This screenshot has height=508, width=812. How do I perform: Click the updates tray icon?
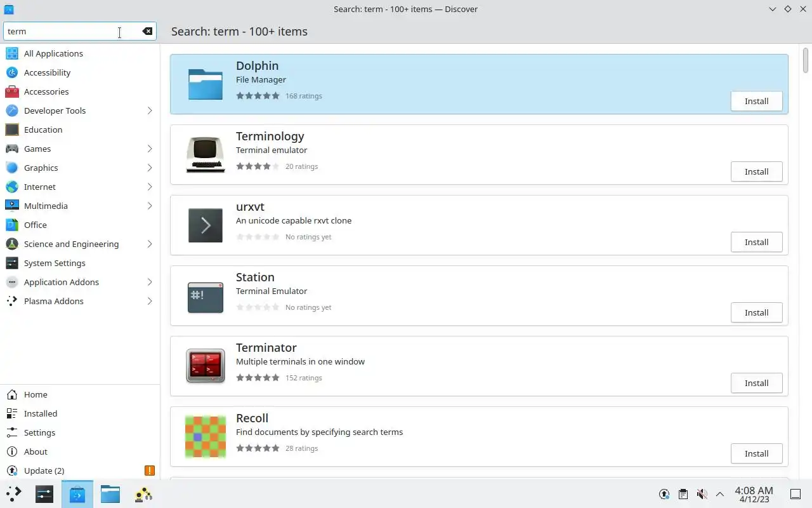pyautogui.click(x=664, y=494)
